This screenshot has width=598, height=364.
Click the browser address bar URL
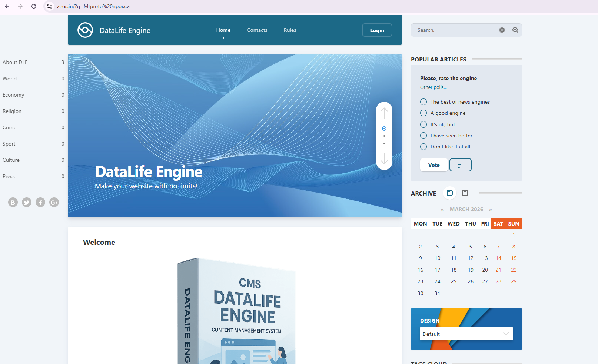point(93,6)
